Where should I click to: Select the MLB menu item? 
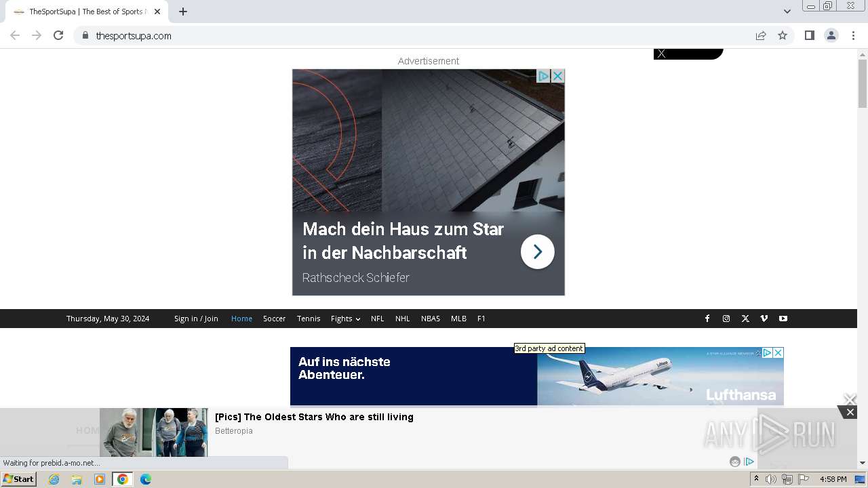[x=458, y=319]
